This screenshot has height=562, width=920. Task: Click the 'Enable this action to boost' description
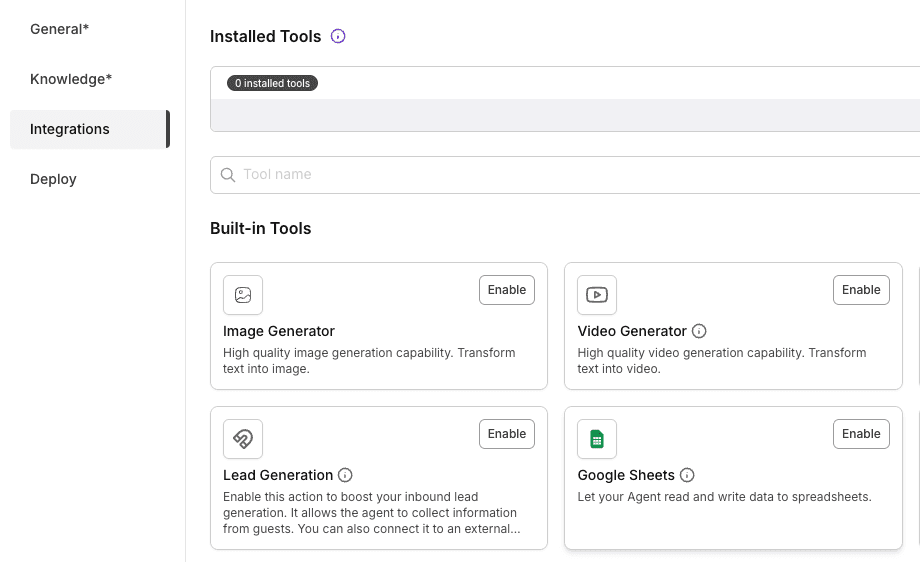click(371, 513)
